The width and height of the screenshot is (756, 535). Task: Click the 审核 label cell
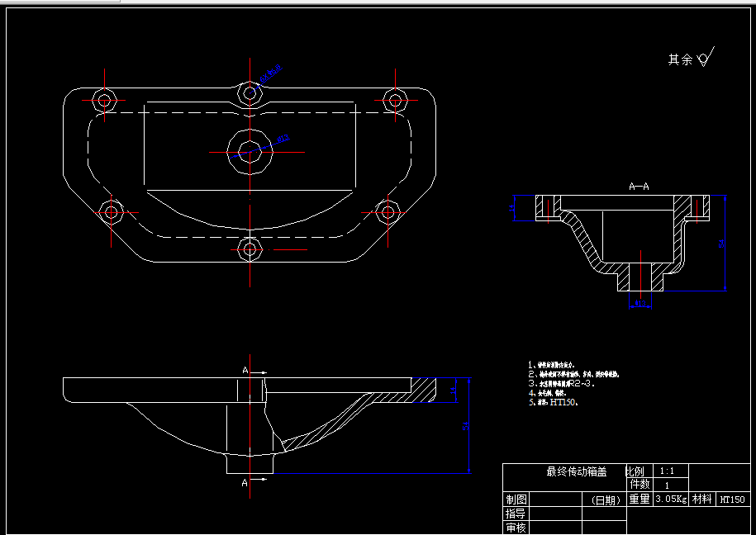[x=516, y=528]
